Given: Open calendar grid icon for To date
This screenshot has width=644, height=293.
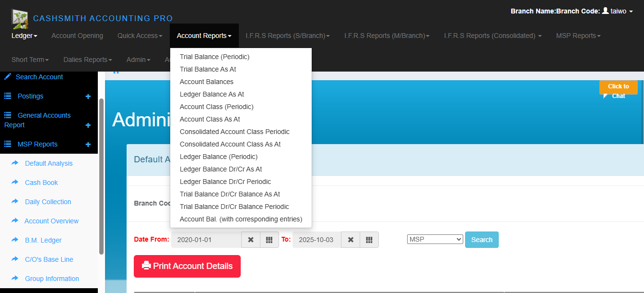Looking at the screenshot, I should coord(369,240).
